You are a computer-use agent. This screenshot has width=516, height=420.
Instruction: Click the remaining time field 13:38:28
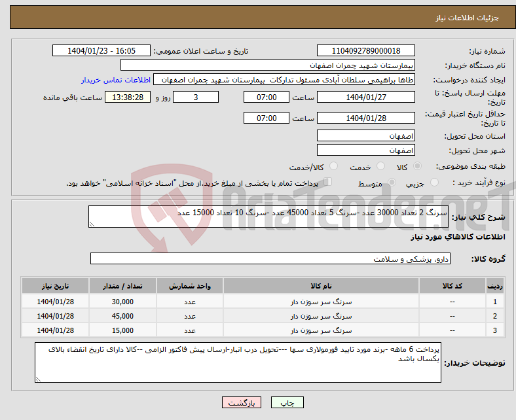coord(128,97)
